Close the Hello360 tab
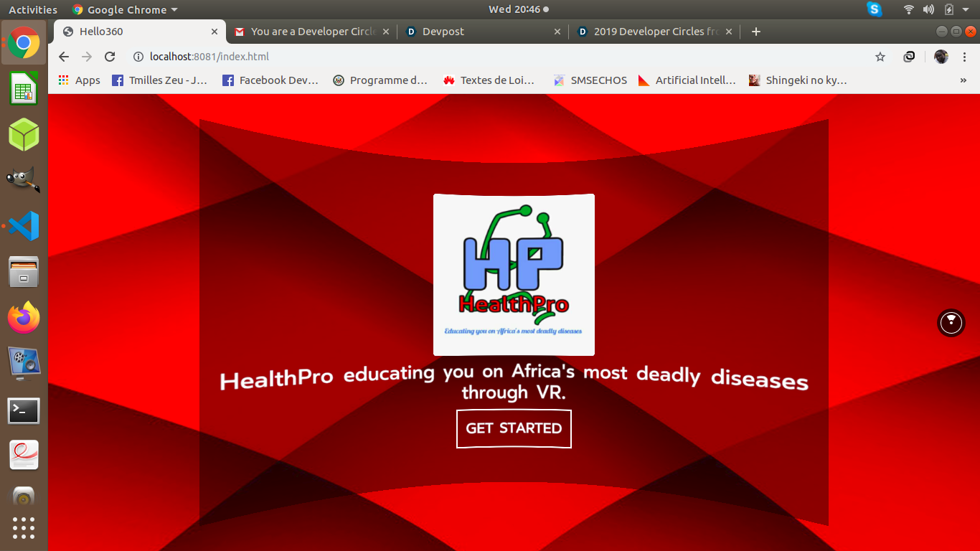The image size is (980, 551). point(215,32)
